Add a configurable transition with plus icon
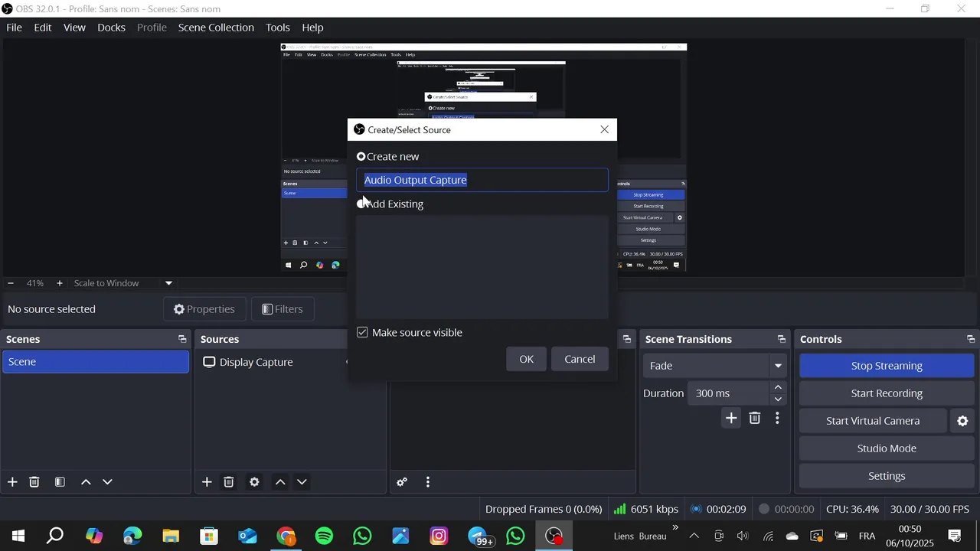The height and width of the screenshot is (551, 980). tap(731, 418)
